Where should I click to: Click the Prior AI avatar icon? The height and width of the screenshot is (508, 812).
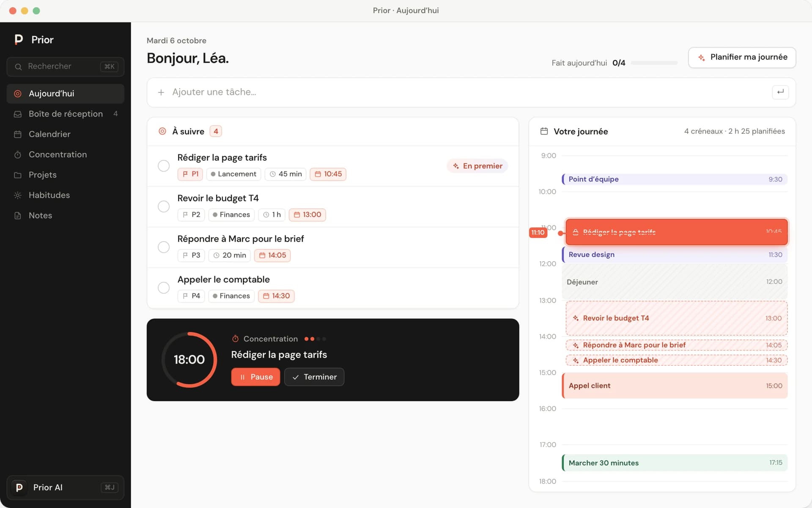pyautogui.click(x=19, y=487)
